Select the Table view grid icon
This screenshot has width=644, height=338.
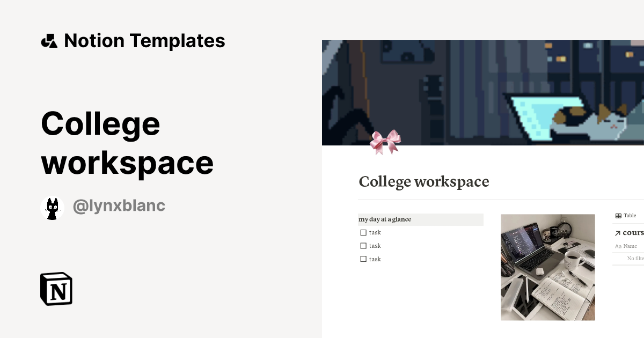[618, 215]
